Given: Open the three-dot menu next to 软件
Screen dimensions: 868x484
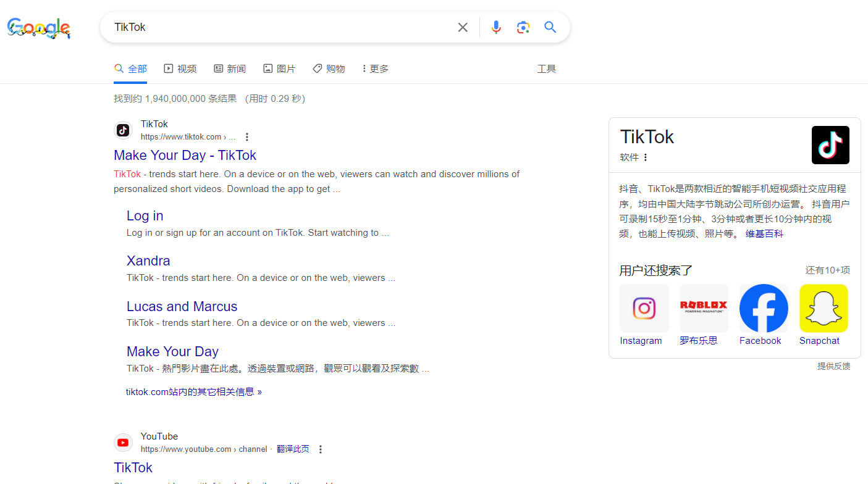Looking at the screenshot, I should 646,157.
